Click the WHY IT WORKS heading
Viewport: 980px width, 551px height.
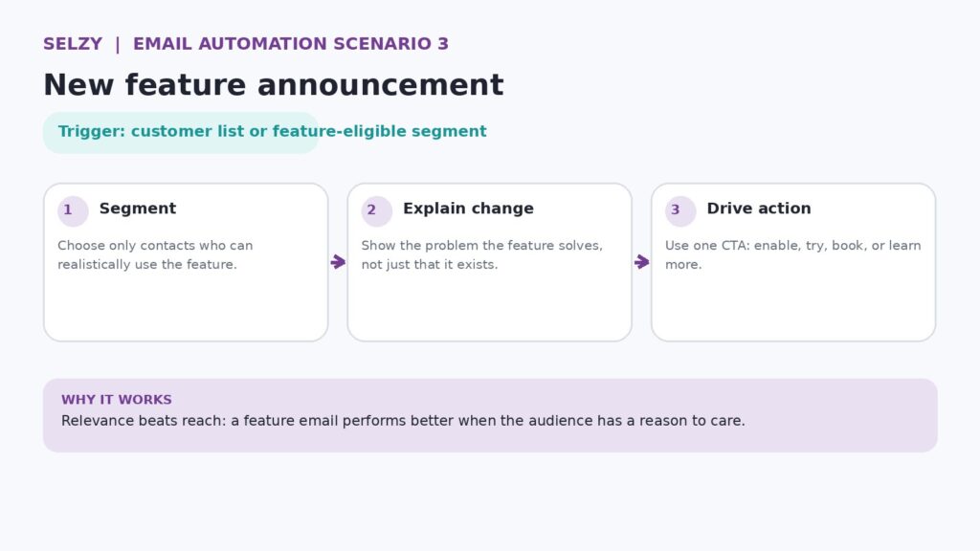(116, 400)
